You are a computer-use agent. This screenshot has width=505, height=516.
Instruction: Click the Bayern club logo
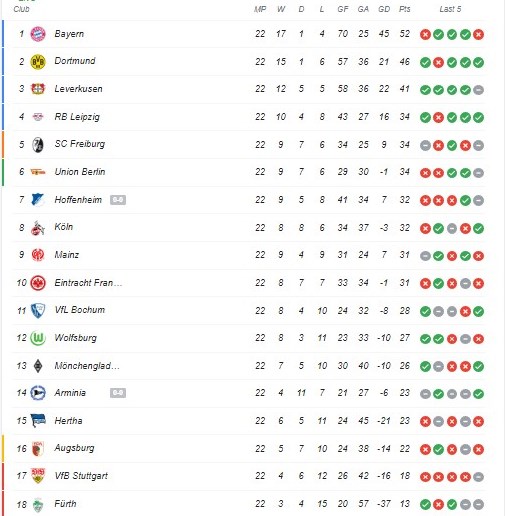pyautogui.click(x=38, y=34)
